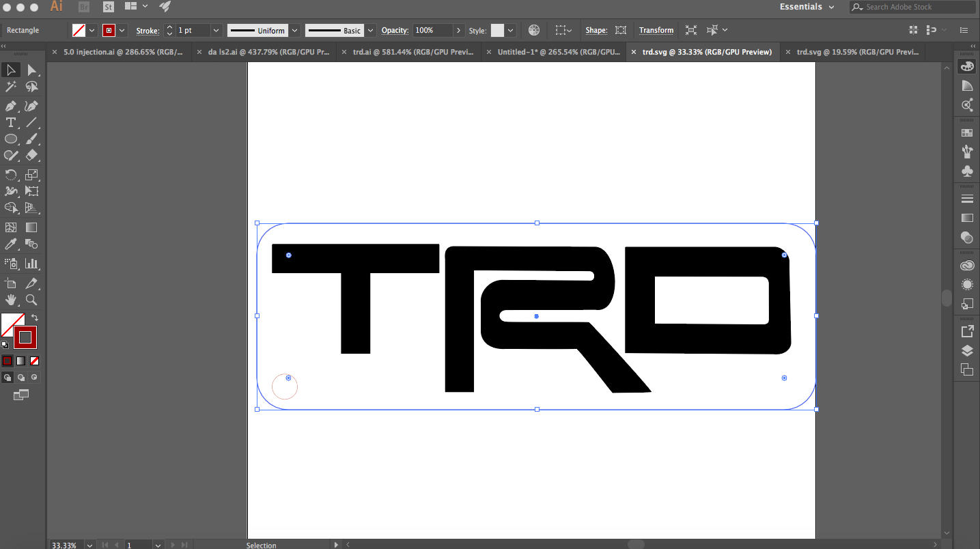Select the Zoom tool
Image resolution: width=980 pixels, height=549 pixels.
[x=31, y=300]
